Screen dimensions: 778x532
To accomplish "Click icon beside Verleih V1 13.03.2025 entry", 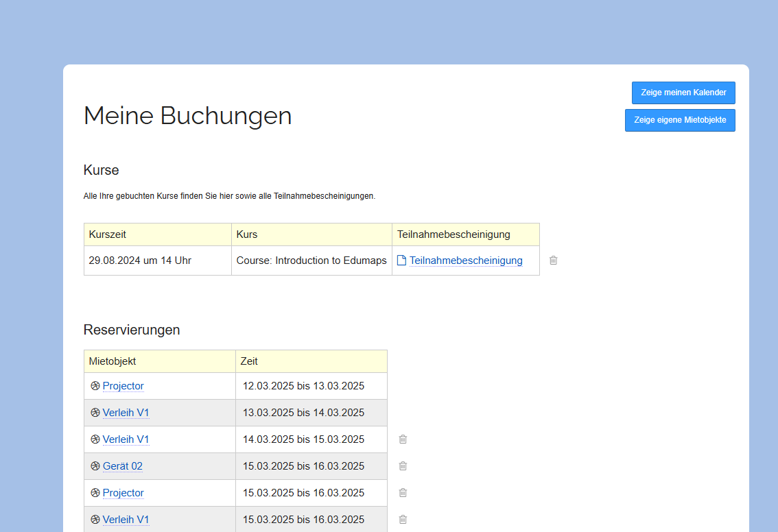I will pos(95,413).
